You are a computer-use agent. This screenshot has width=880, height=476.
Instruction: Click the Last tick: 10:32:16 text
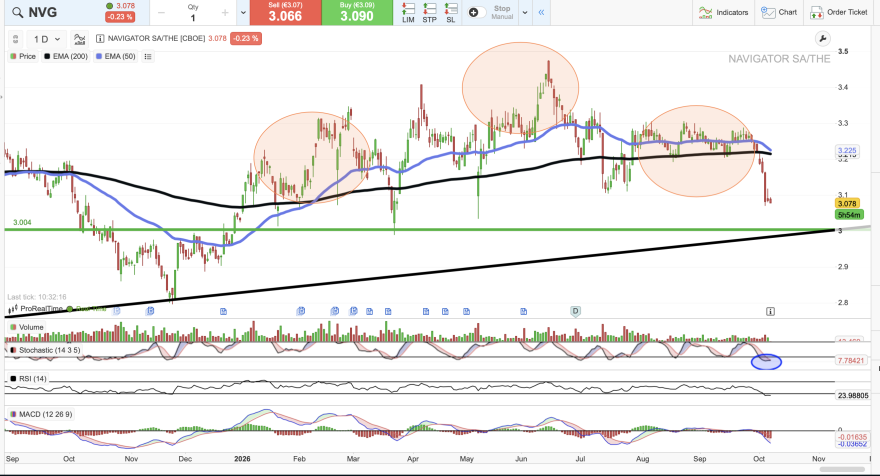tap(37, 297)
